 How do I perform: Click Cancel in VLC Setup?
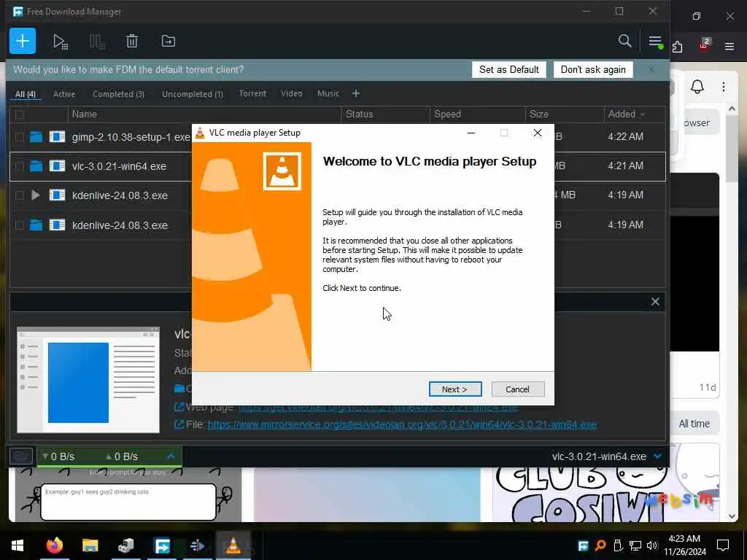[518, 389]
